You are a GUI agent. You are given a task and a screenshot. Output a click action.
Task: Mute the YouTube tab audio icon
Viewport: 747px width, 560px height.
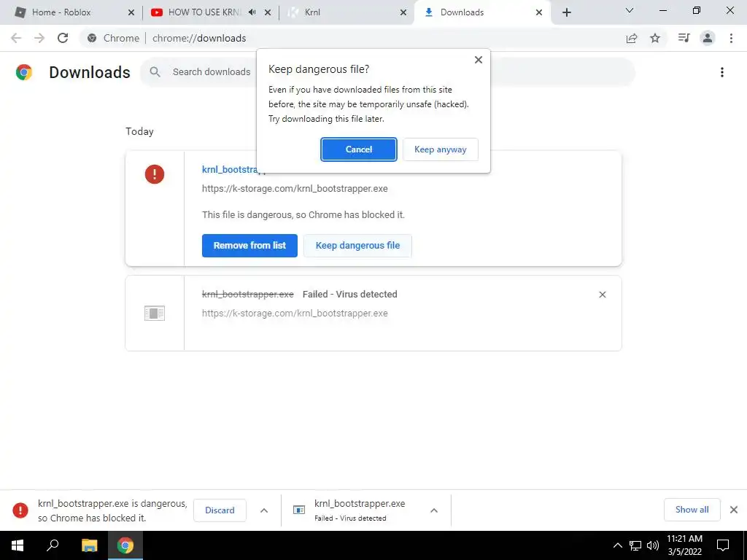tap(252, 12)
